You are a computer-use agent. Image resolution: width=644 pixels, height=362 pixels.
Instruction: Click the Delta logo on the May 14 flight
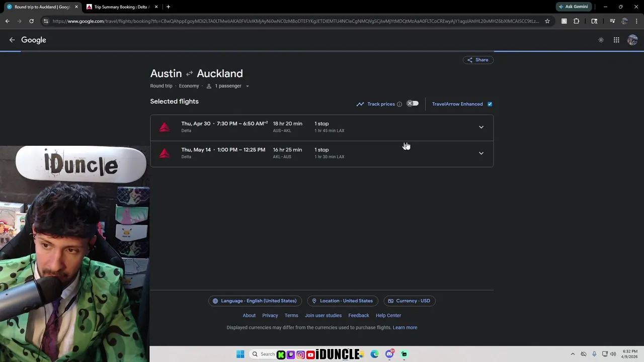click(165, 153)
